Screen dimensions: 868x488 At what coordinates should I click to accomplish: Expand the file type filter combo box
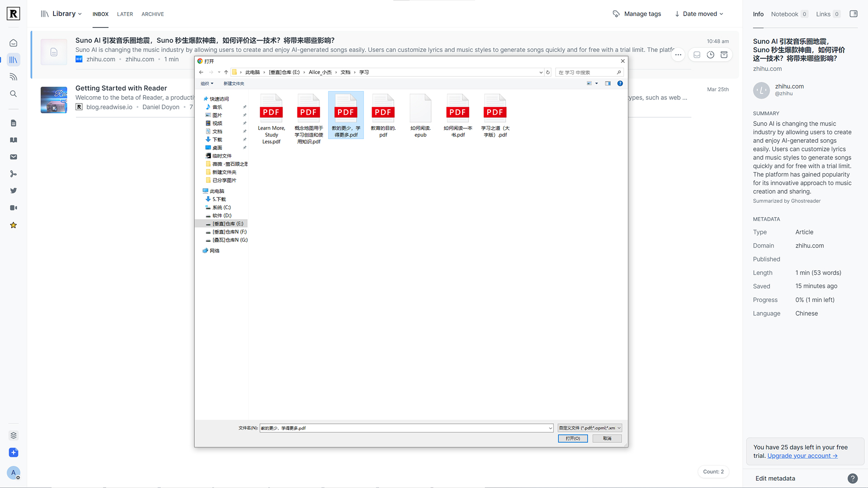point(590,428)
